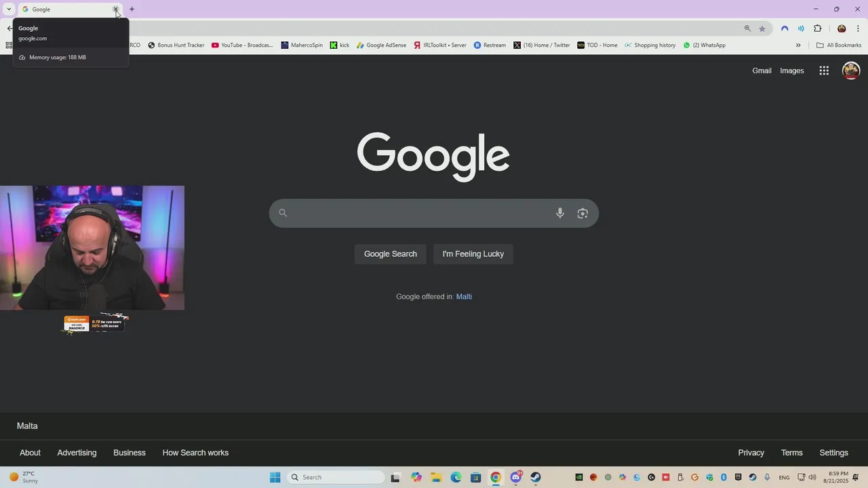
Task: Open Google AdSense bookmark
Action: (381, 45)
